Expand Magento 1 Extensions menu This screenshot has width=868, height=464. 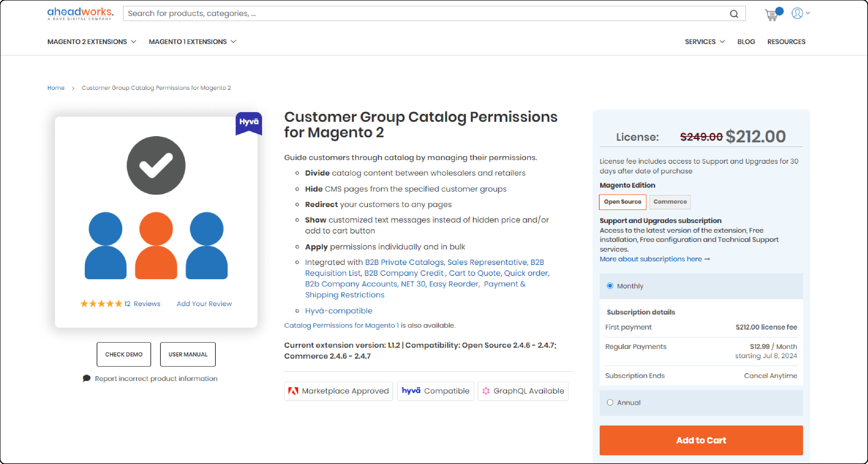pyautogui.click(x=192, y=42)
